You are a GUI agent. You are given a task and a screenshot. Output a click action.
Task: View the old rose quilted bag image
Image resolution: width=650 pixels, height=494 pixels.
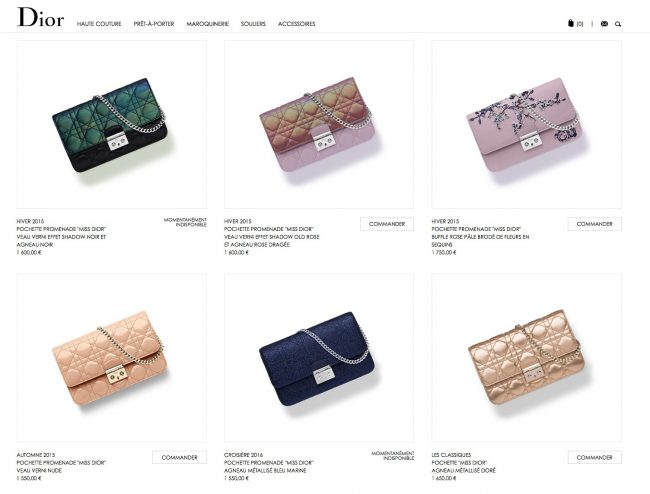pyautogui.click(x=319, y=124)
